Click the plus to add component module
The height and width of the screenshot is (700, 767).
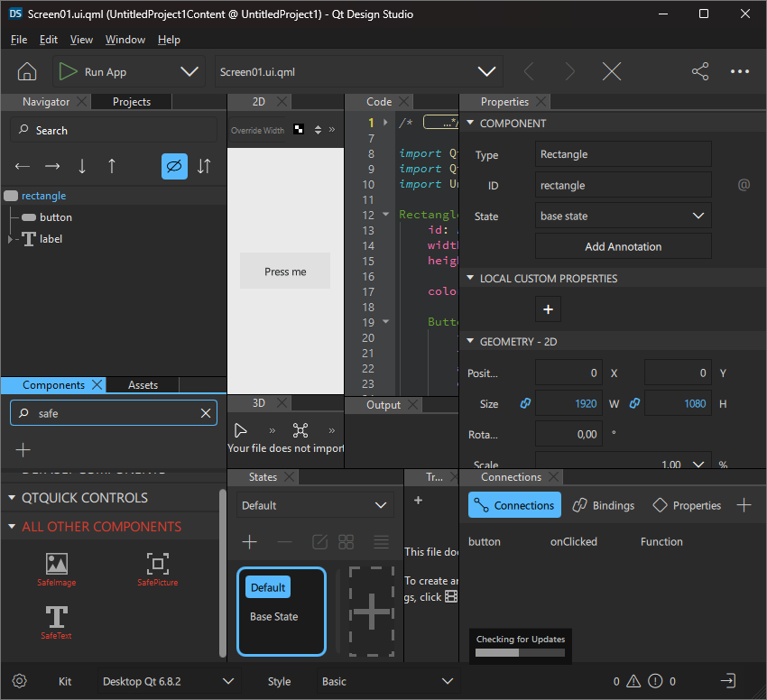coord(23,449)
